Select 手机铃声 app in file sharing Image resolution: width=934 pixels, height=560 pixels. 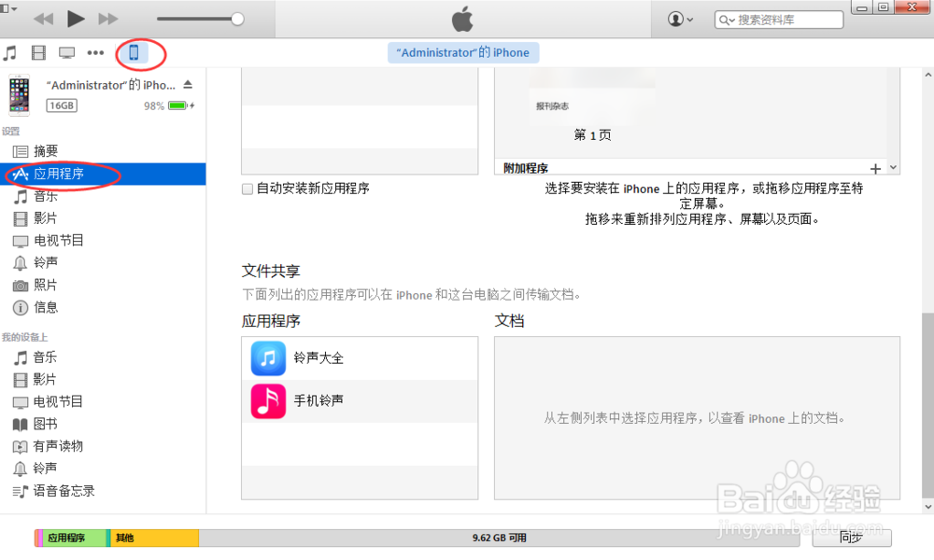click(x=360, y=401)
